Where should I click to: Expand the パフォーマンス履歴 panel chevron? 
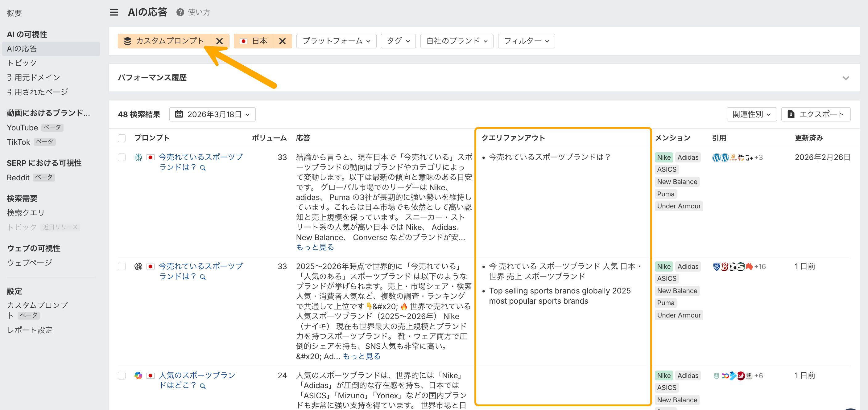click(845, 78)
